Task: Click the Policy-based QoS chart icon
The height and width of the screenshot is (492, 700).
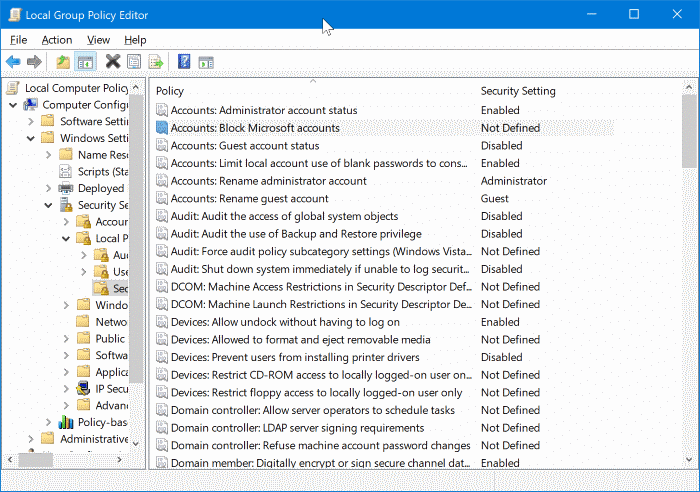Action: click(x=66, y=422)
